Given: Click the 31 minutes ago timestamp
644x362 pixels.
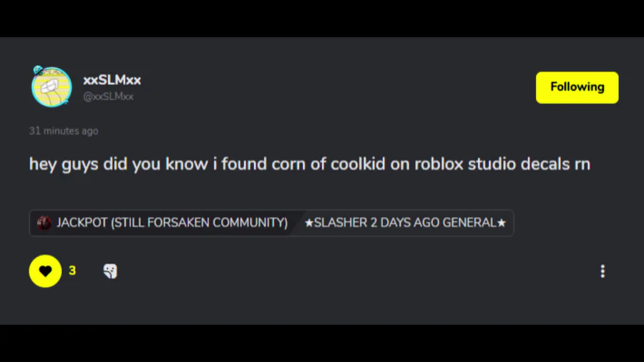Looking at the screenshot, I should (x=64, y=131).
